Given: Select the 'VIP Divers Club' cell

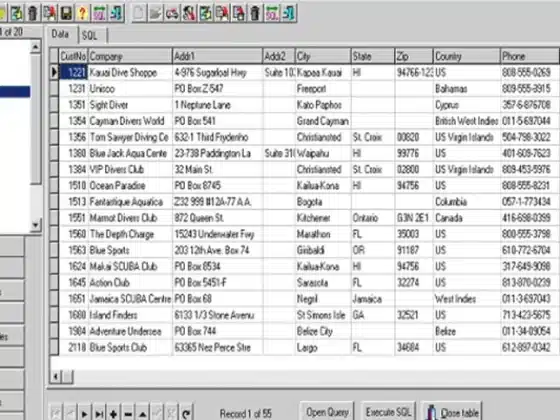Looking at the screenshot, I should (130, 170).
